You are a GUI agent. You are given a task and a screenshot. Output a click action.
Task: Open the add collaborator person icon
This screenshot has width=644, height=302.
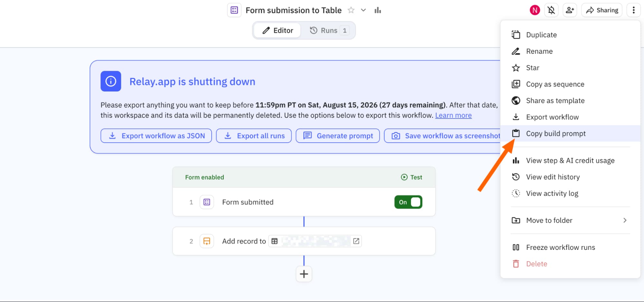pyautogui.click(x=570, y=10)
